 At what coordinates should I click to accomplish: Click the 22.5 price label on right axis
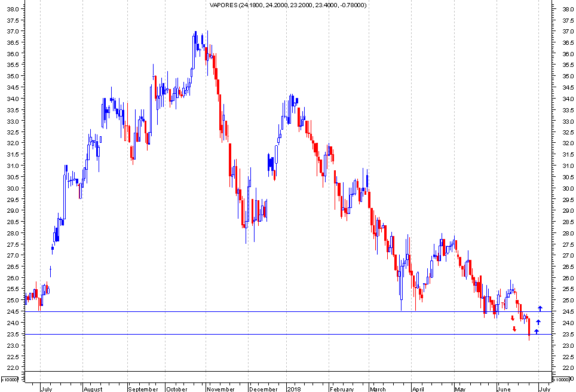tap(568, 357)
